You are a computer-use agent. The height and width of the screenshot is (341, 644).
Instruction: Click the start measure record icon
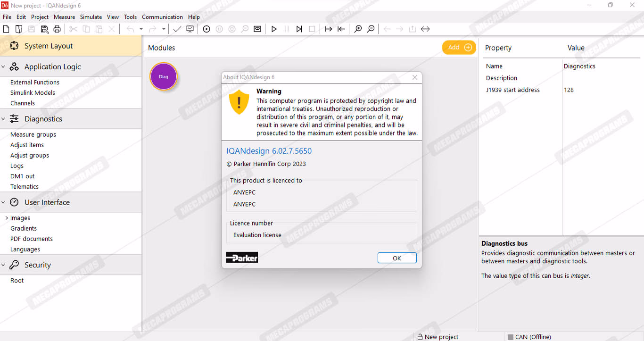[x=206, y=29]
